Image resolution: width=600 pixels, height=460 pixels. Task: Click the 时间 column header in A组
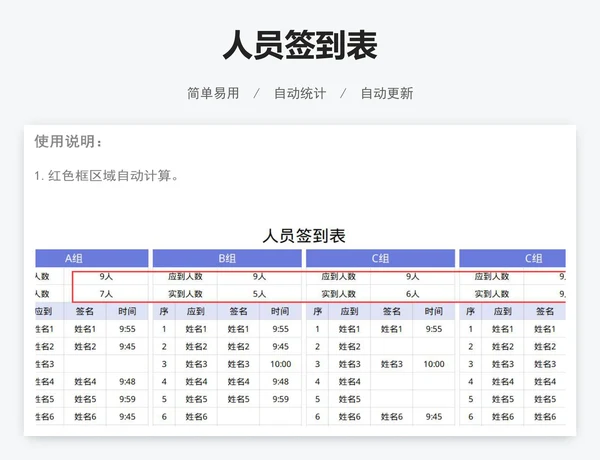[x=127, y=312]
